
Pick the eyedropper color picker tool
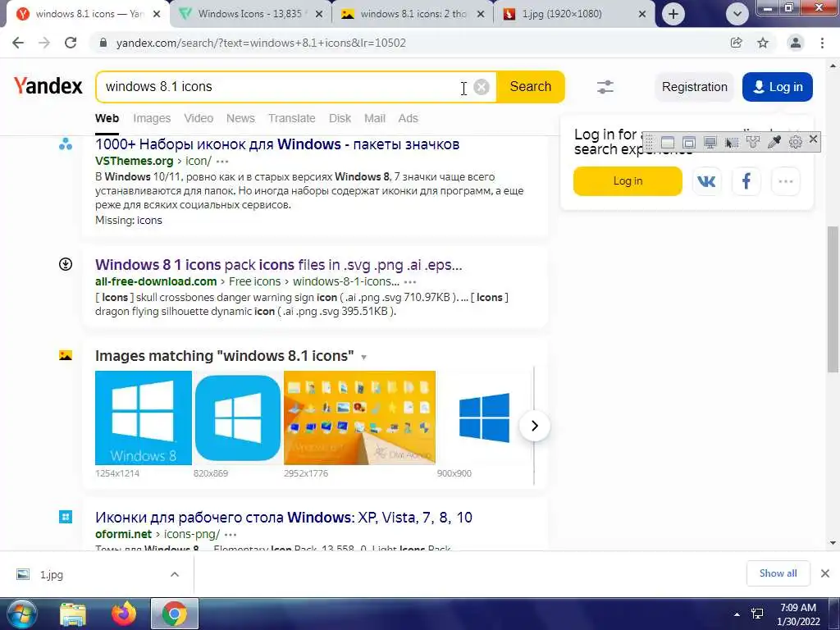(x=774, y=142)
